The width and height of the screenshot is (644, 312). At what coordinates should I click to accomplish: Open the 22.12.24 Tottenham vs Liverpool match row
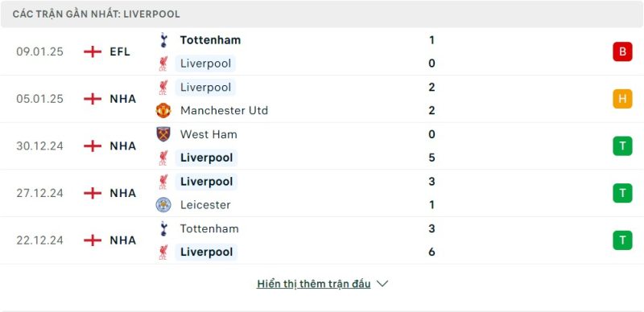tap(322, 240)
